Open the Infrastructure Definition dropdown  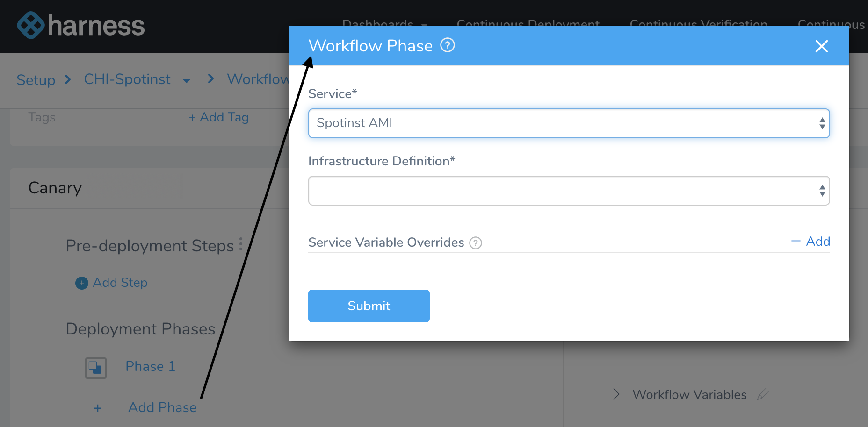point(569,191)
